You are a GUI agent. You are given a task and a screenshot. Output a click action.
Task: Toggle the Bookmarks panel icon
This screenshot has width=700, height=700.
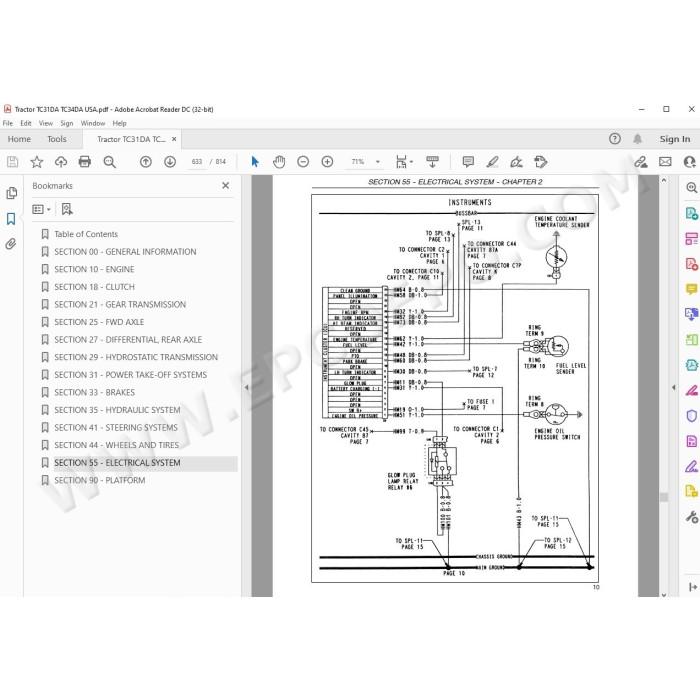point(11,219)
